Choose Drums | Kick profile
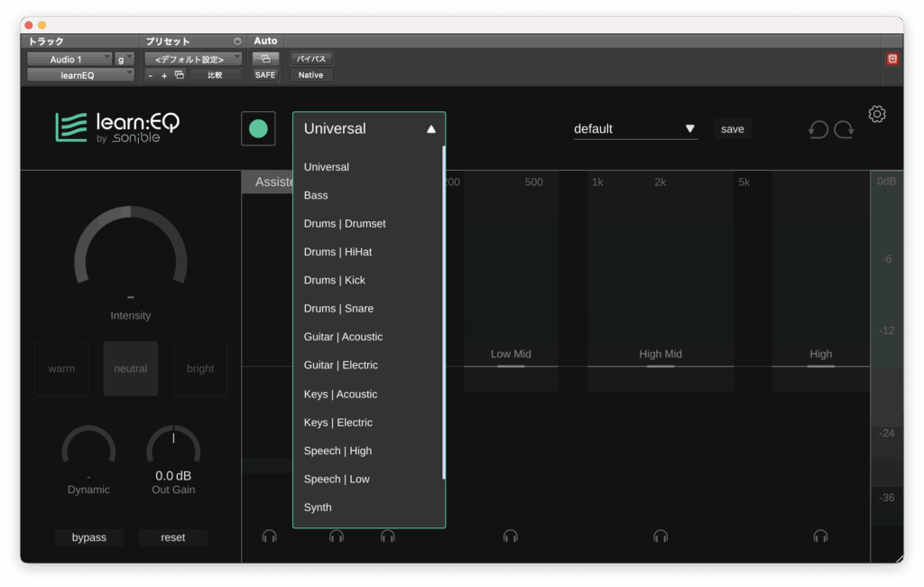 368,280
